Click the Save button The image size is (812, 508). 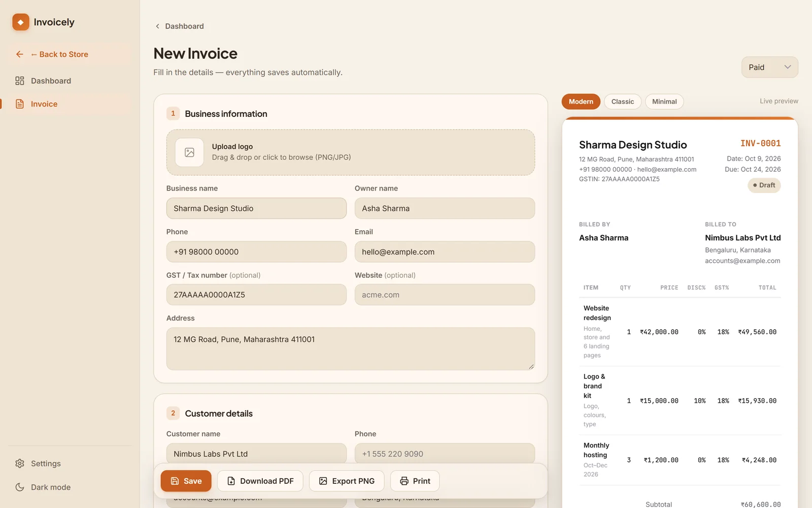(x=186, y=481)
